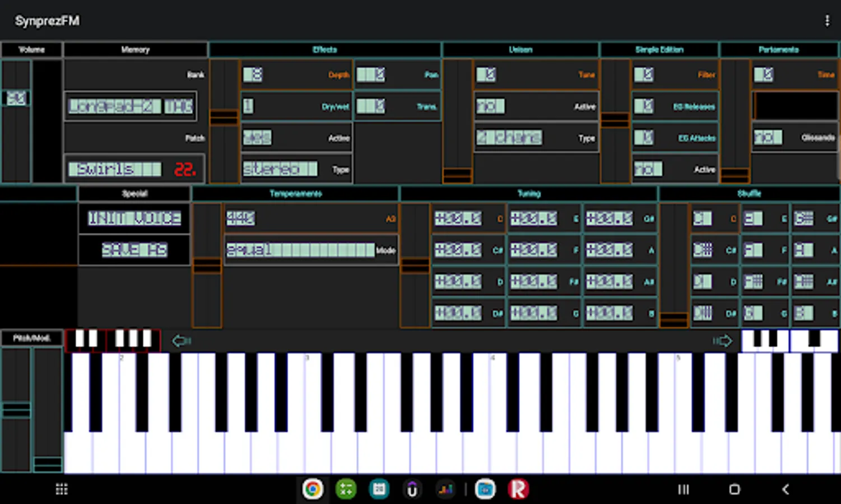
Task: Select the Simple Edition section header
Action: point(659,50)
